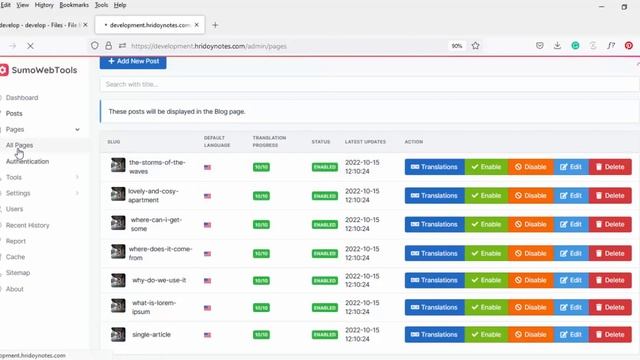
Task: Click the Add New Post button
Action: (133, 61)
